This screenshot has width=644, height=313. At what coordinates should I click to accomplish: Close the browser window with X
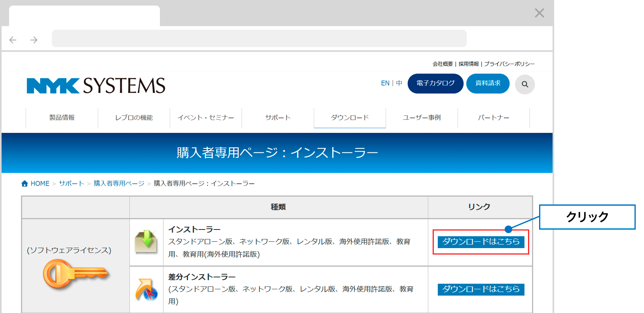[539, 13]
